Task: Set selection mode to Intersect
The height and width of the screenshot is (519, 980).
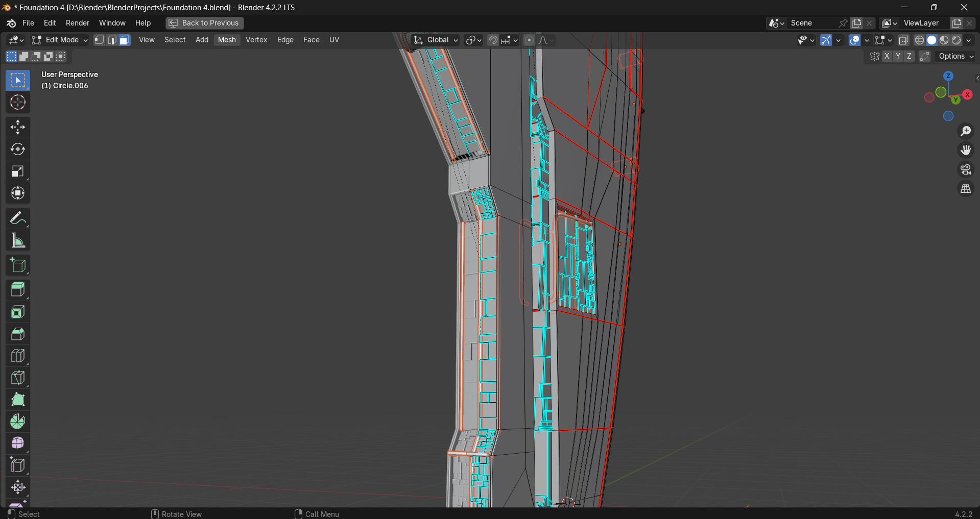Action: (x=61, y=57)
